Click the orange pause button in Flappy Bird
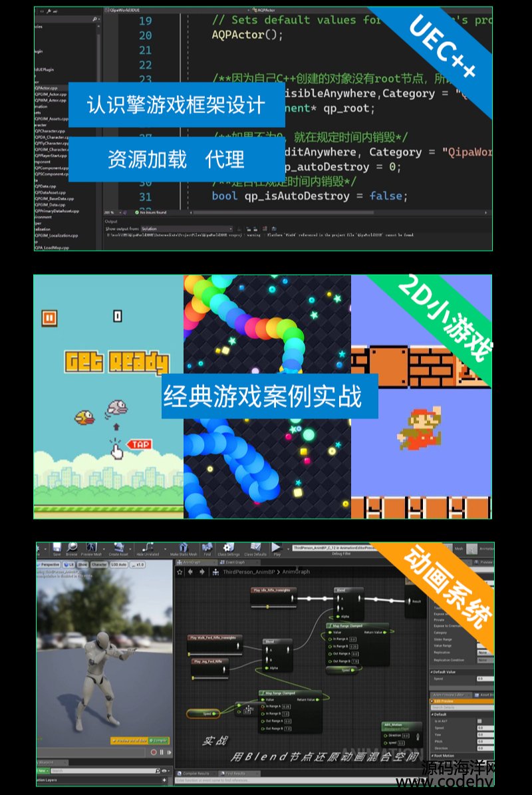 click(x=49, y=318)
